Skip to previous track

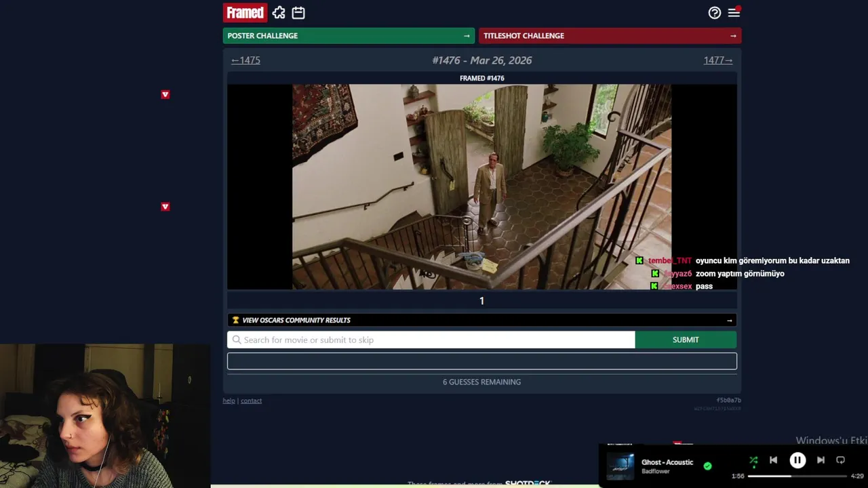(x=773, y=460)
